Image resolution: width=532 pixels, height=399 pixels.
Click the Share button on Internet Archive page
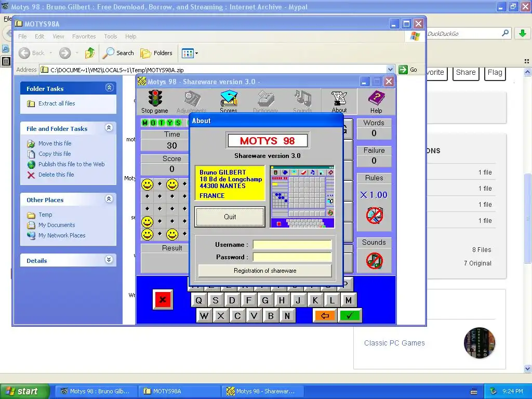[465, 73]
